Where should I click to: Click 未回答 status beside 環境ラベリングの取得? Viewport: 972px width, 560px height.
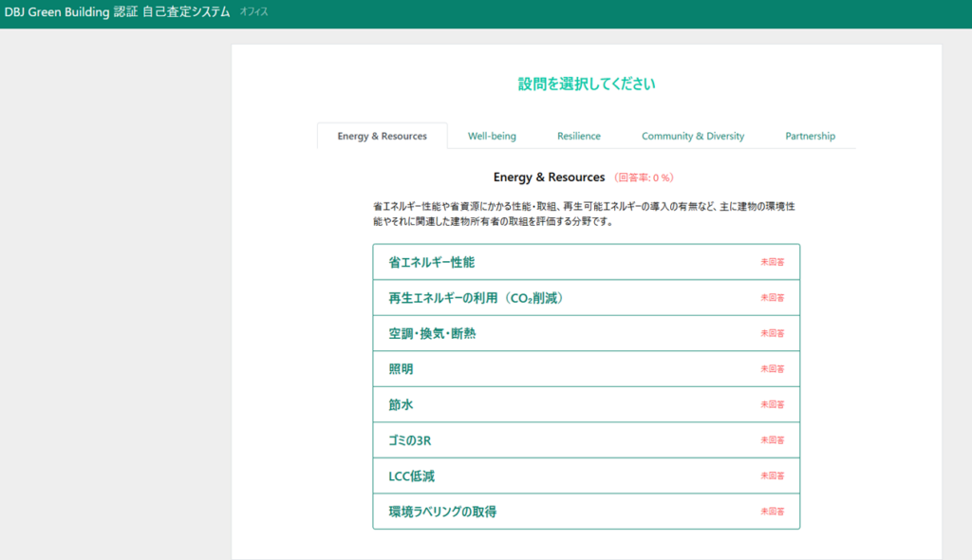(772, 512)
